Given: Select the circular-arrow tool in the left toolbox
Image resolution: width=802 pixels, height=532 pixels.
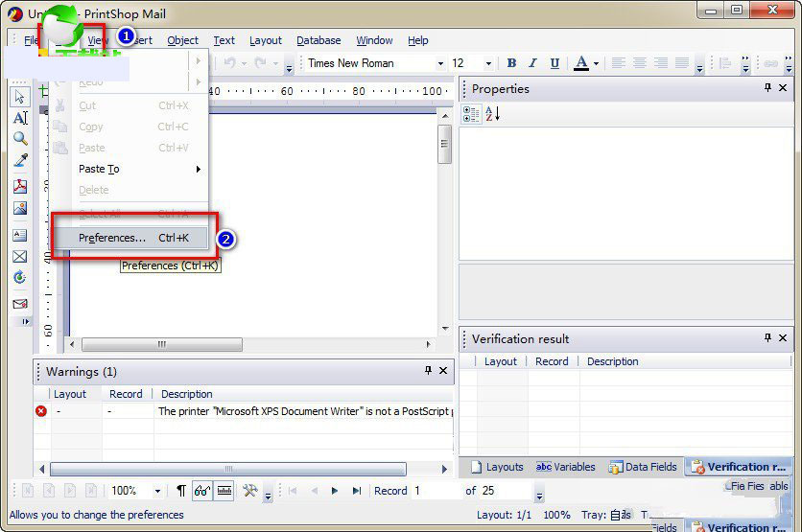Looking at the screenshot, I should 20,277.
